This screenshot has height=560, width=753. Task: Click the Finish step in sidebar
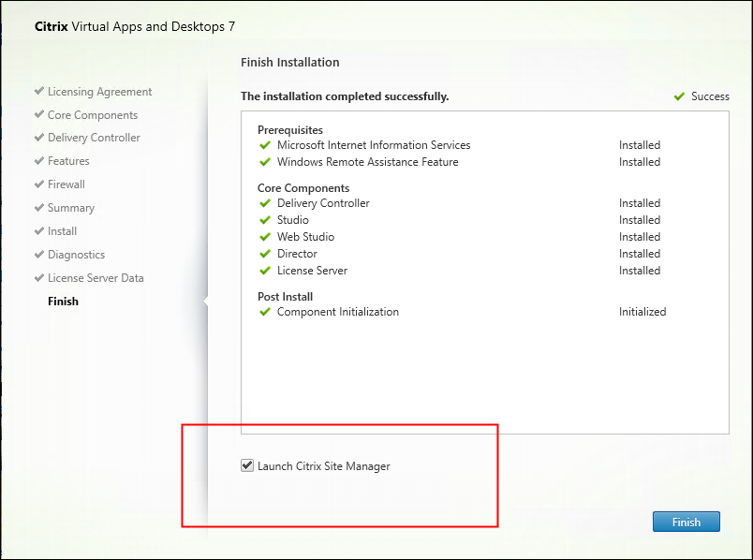[x=63, y=302]
